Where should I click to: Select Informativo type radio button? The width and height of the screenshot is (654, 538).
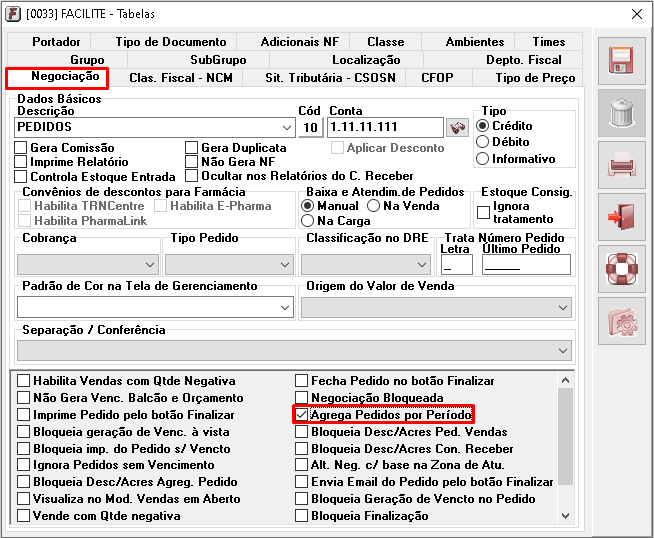click(x=482, y=158)
